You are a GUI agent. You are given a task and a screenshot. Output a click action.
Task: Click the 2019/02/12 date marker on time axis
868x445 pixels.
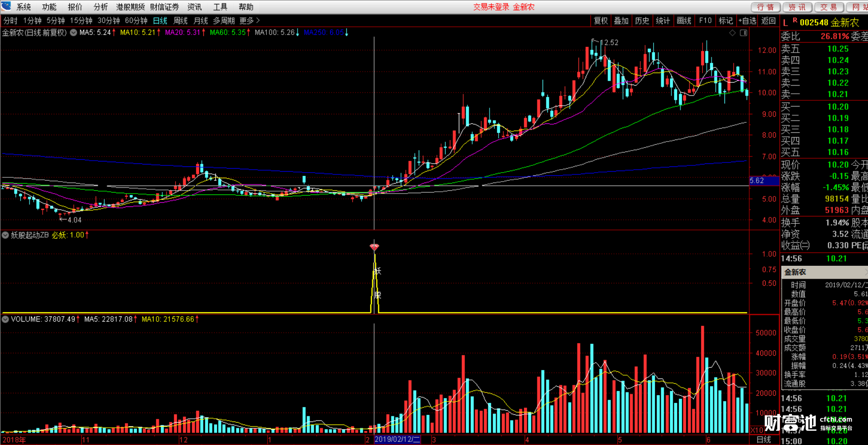point(397,439)
